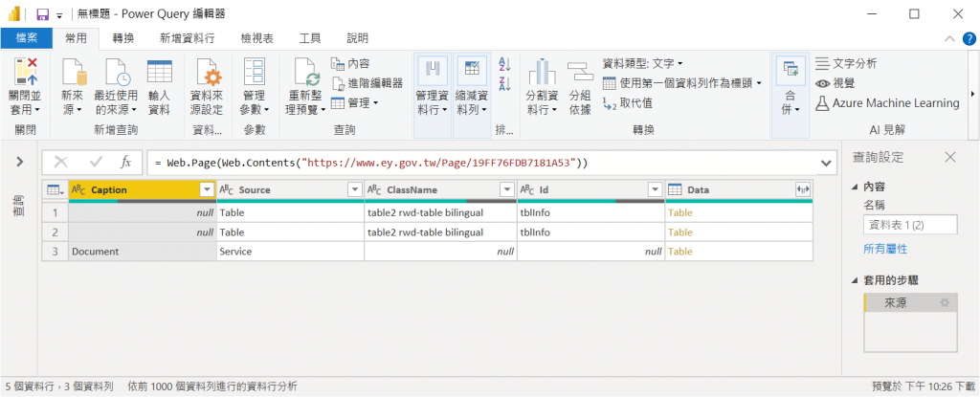This screenshot has width=980, height=397.
Task: Click Refresh Preview (重新整理預覽) icon
Action: pos(306,72)
